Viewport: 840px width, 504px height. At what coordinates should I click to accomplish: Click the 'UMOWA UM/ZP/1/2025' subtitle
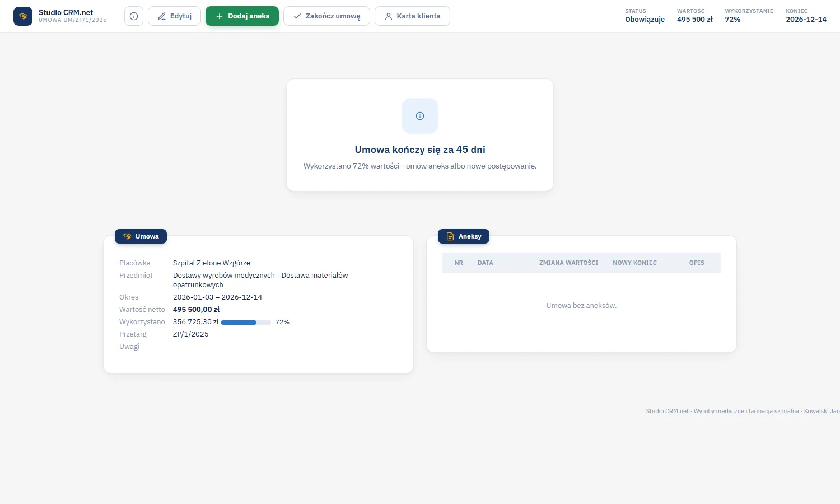click(73, 20)
